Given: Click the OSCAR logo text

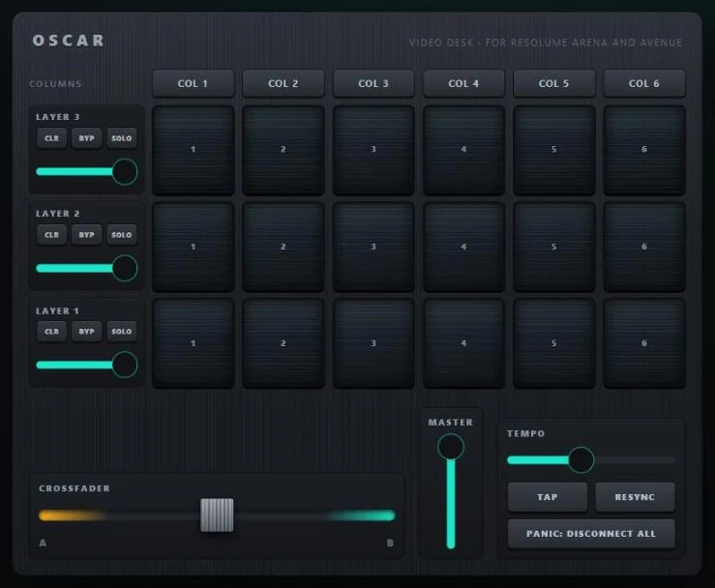Looking at the screenshot, I should [69, 41].
